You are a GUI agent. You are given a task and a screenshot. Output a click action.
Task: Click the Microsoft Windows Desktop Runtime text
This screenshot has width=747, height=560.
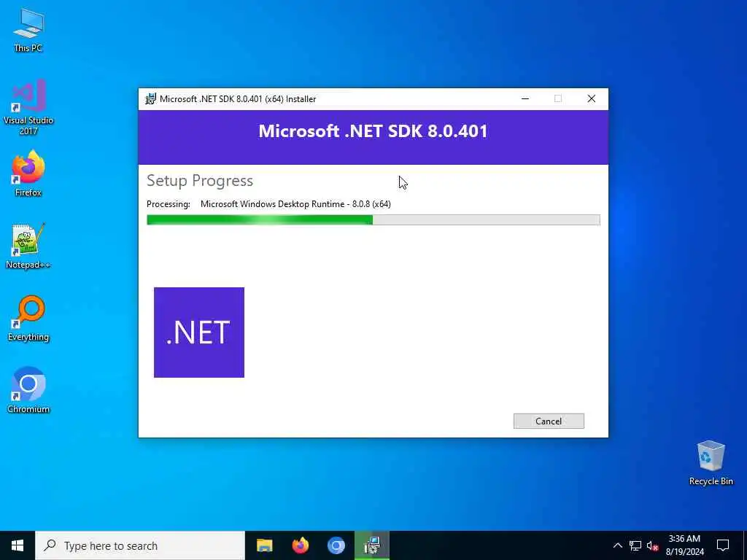[295, 204]
